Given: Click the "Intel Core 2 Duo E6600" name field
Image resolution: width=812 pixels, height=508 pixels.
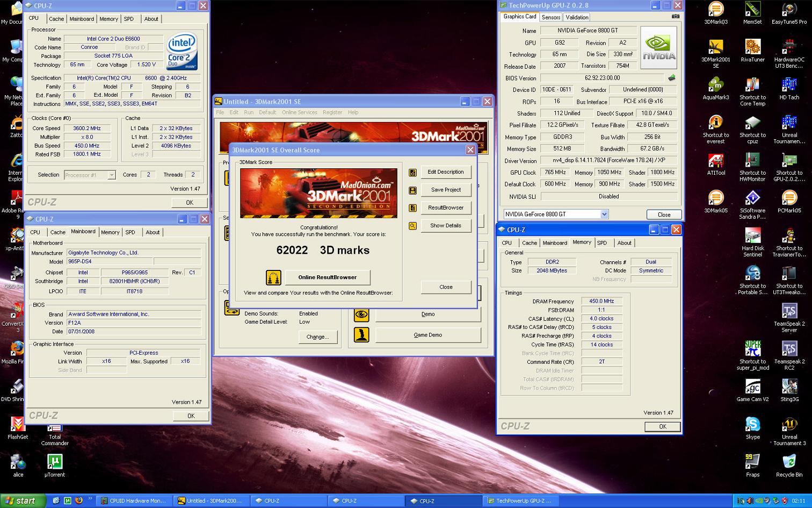Looking at the screenshot, I should point(113,39).
